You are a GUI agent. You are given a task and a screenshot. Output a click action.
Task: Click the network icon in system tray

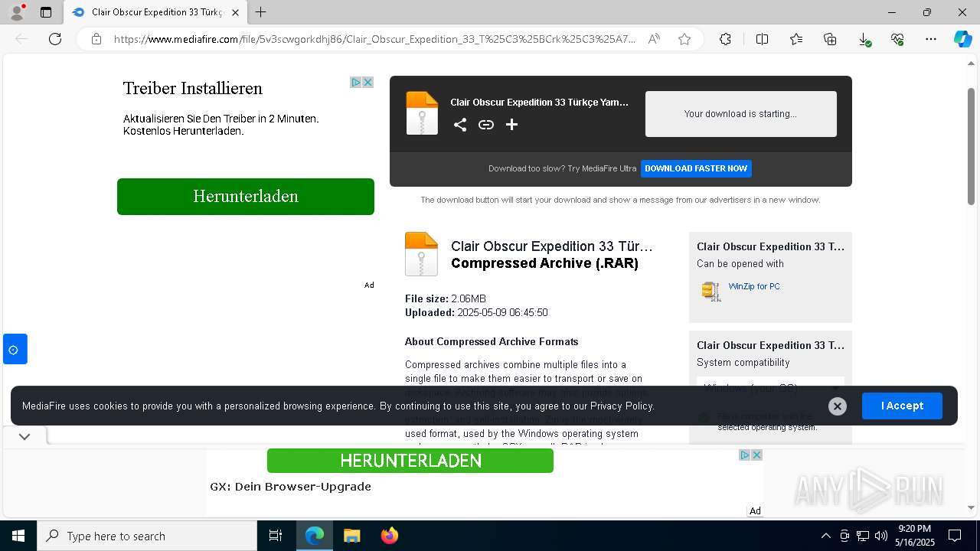862,536
